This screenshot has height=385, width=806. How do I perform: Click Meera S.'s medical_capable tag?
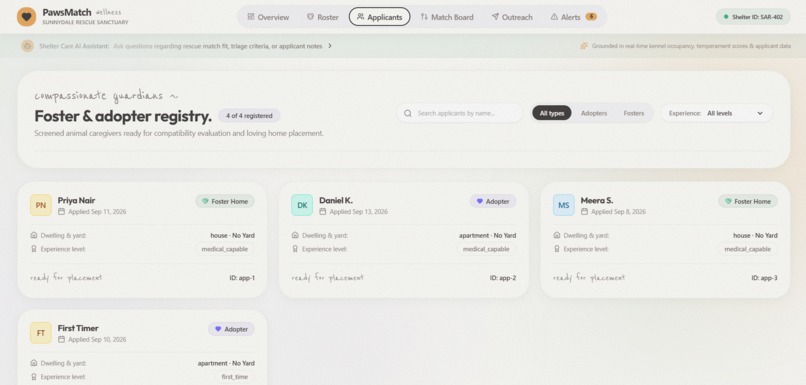[x=748, y=249]
